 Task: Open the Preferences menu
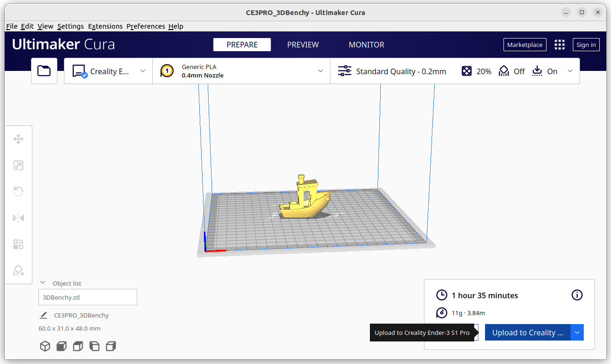pyautogui.click(x=146, y=26)
